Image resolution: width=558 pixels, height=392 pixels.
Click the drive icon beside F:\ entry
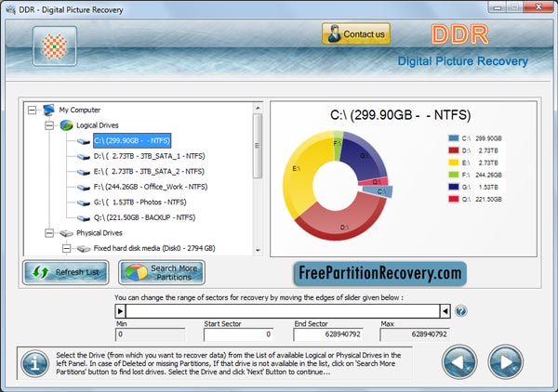click(x=84, y=188)
